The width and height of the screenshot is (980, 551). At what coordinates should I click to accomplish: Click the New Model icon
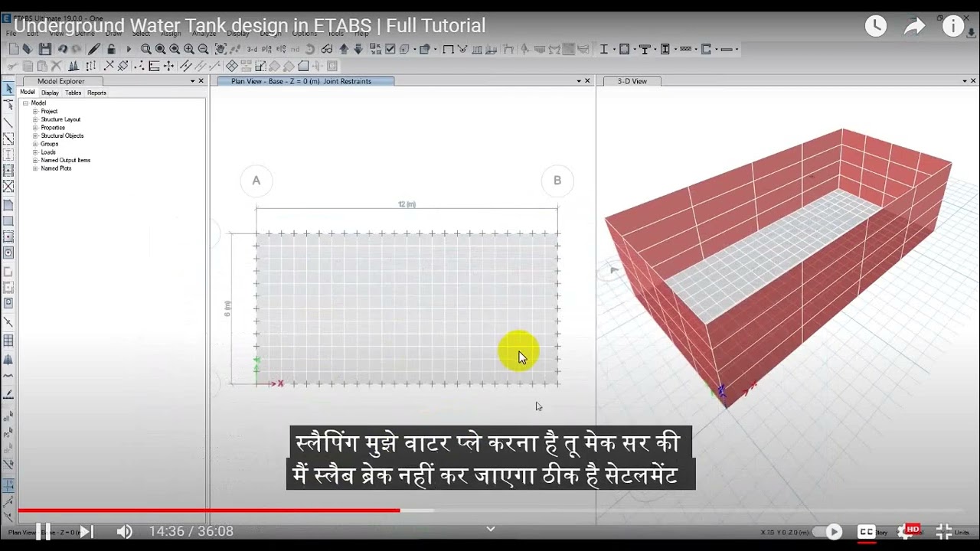pyautogui.click(x=14, y=49)
